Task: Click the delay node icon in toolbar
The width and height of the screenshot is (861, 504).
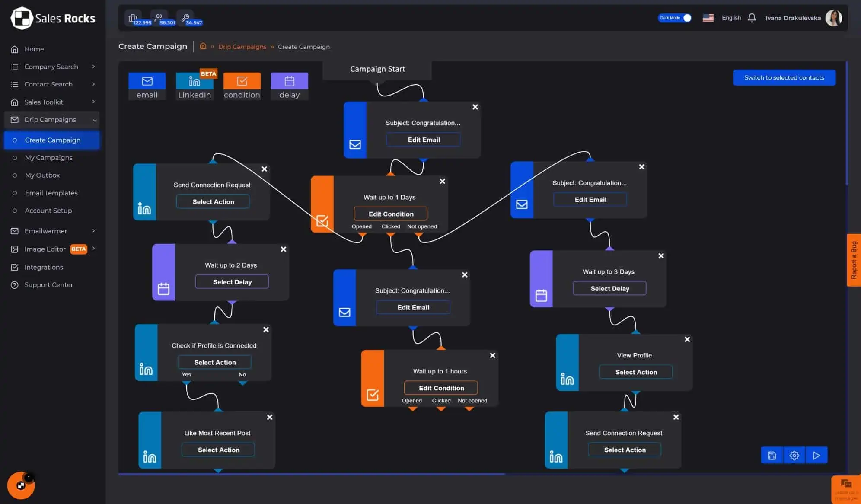Action: tap(289, 80)
